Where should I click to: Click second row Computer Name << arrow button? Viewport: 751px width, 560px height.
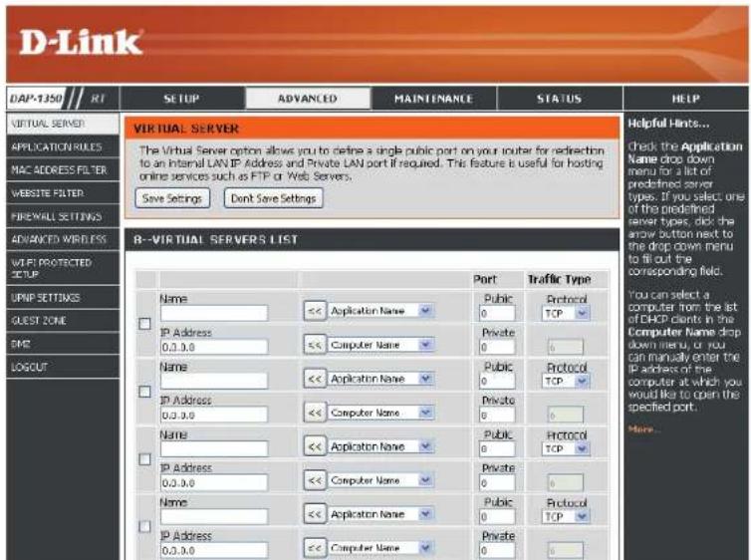coord(315,413)
